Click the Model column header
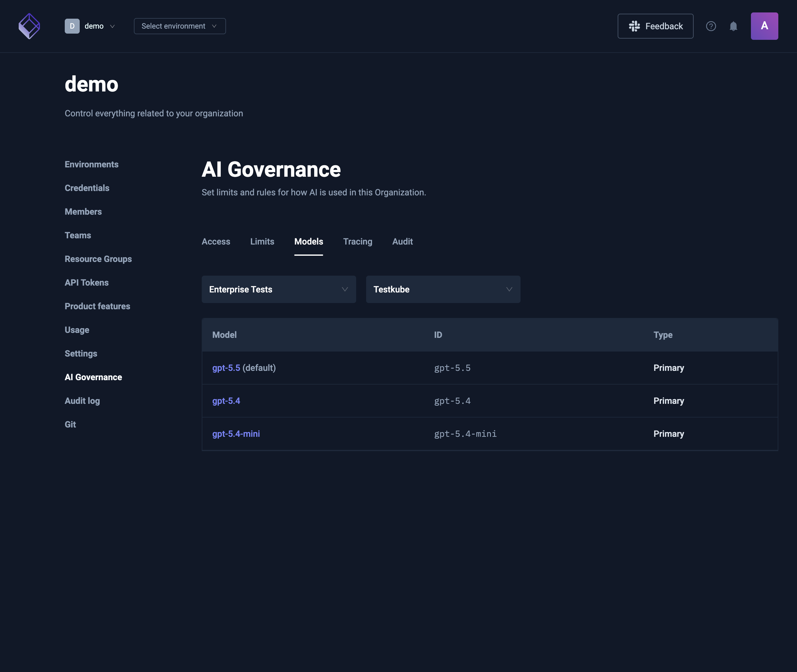Screen dimensions: 797x672 tap(224, 335)
